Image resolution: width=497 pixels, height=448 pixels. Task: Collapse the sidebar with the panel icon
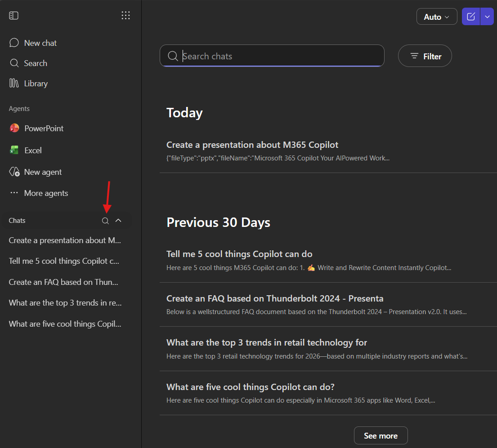click(13, 16)
